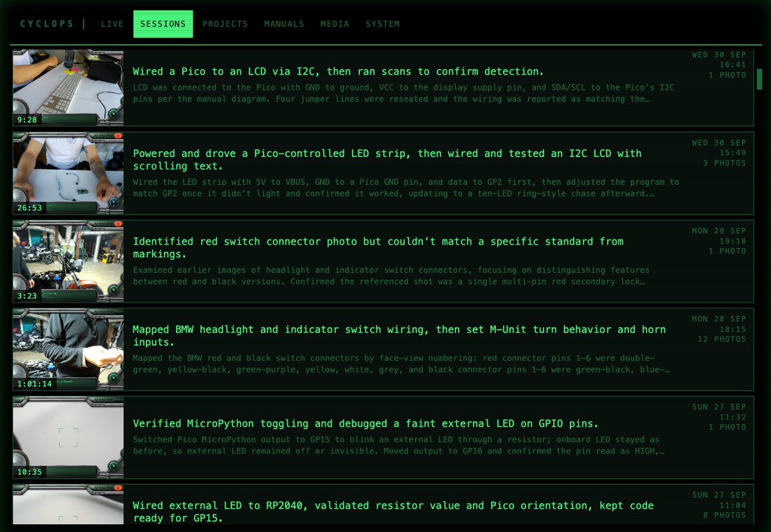Click description starting 'Examined earlier images of headlight'
The width and height of the screenshot is (771, 532).
point(391,276)
